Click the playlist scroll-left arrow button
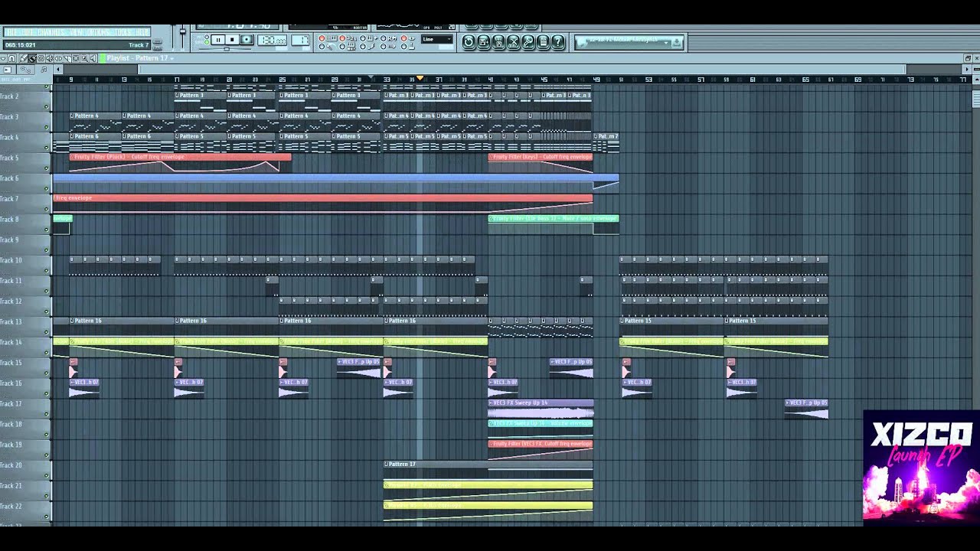The height and width of the screenshot is (551, 980). point(57,70)
